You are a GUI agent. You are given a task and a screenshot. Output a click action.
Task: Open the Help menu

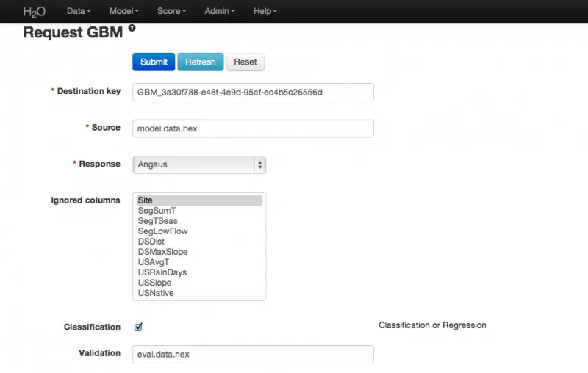[265, 11]
